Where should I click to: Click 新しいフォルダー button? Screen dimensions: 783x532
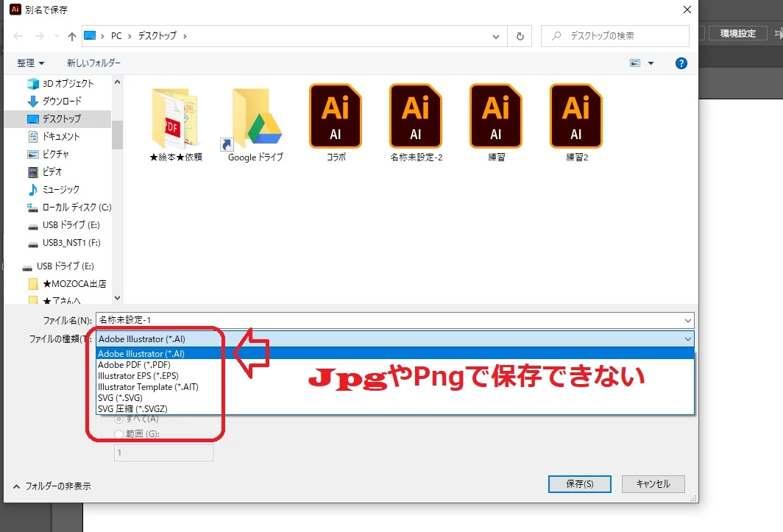pos(94,63)
